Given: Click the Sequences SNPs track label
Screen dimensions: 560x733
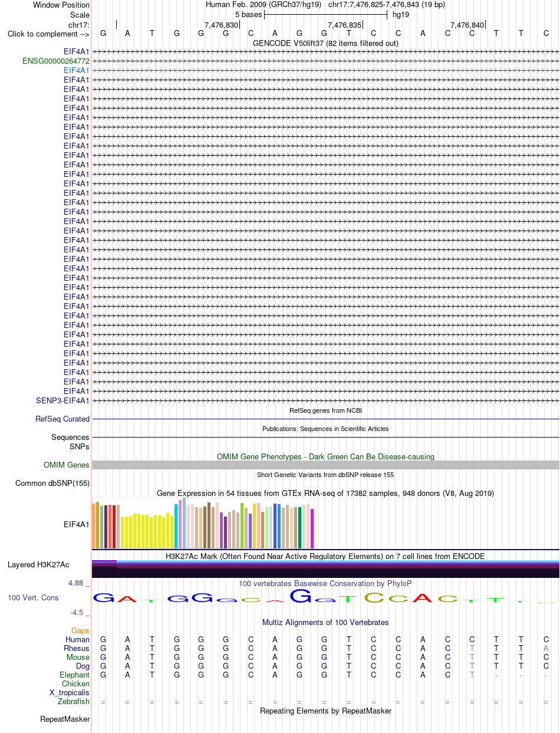Looking at the screenshot, I should [x=70, y=442].
